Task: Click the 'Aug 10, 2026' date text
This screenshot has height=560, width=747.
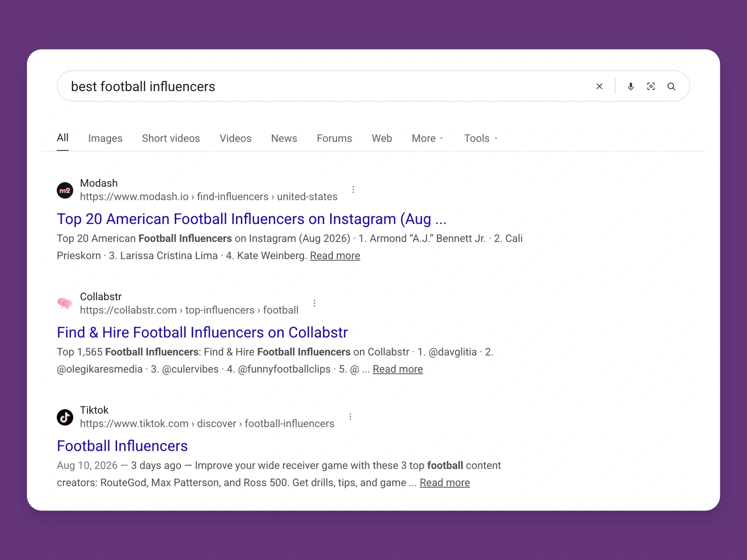Action: tap(87, 466)
